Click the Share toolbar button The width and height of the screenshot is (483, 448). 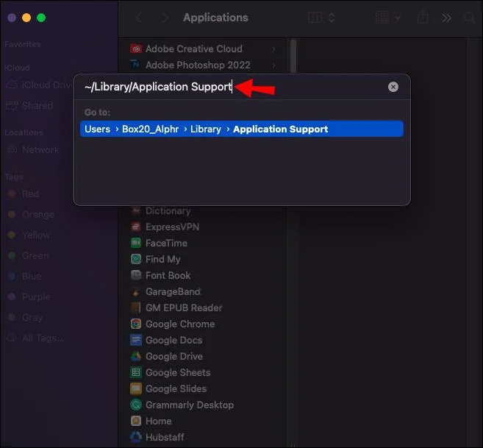[423, 18]
